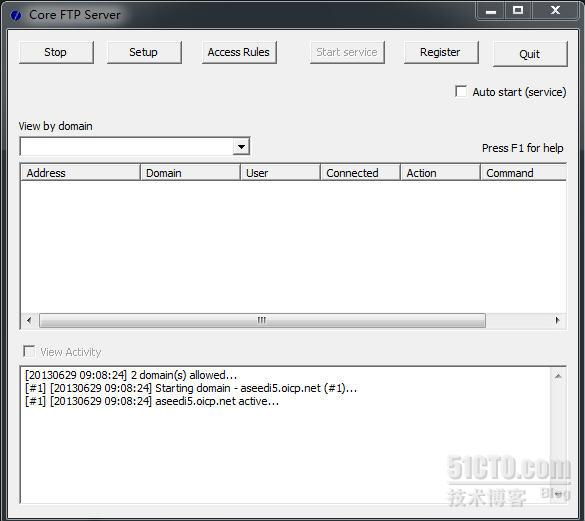The height and width of the screenshot is (521, 585).
Task: Open Access Rules
Action: point(239,52)
